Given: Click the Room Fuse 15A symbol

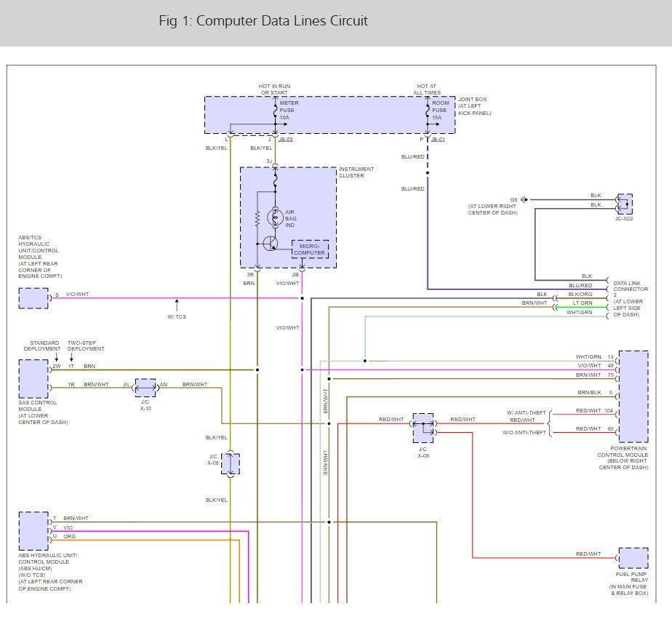Looking at the screenshot, I should [x=428, y=111].
